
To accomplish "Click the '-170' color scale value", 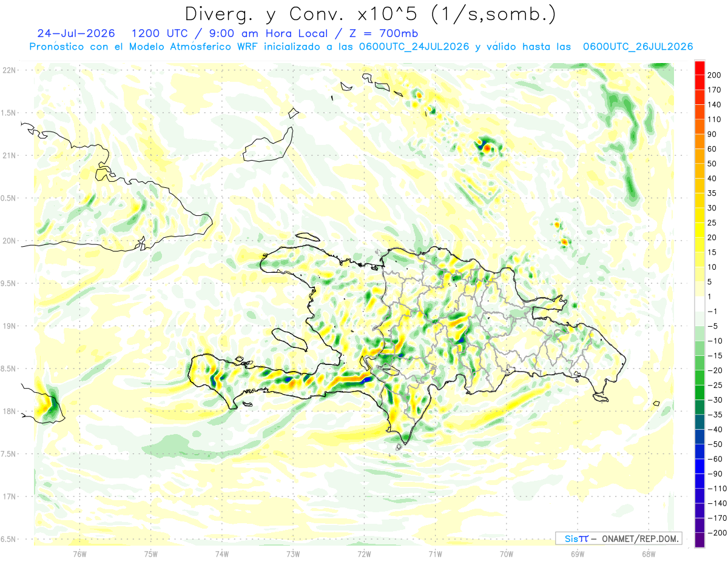I will [716, 518].
